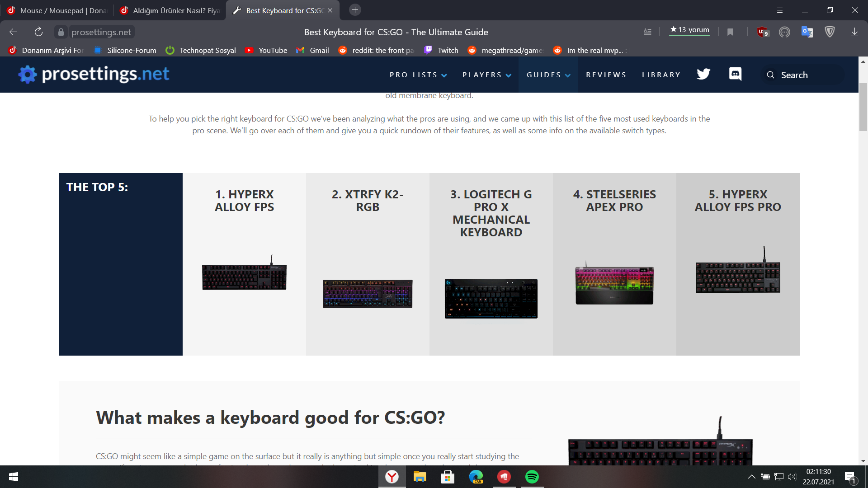Select SteelSeries Apex Pro keyboard image
The image size is (868, 488).
point(614,283)
